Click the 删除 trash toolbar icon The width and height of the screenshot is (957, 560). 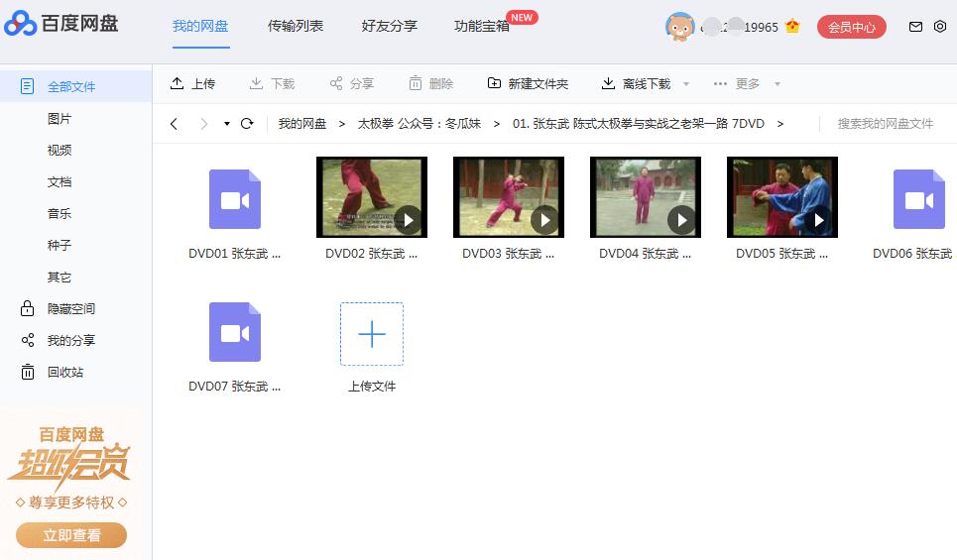point(415,83)
